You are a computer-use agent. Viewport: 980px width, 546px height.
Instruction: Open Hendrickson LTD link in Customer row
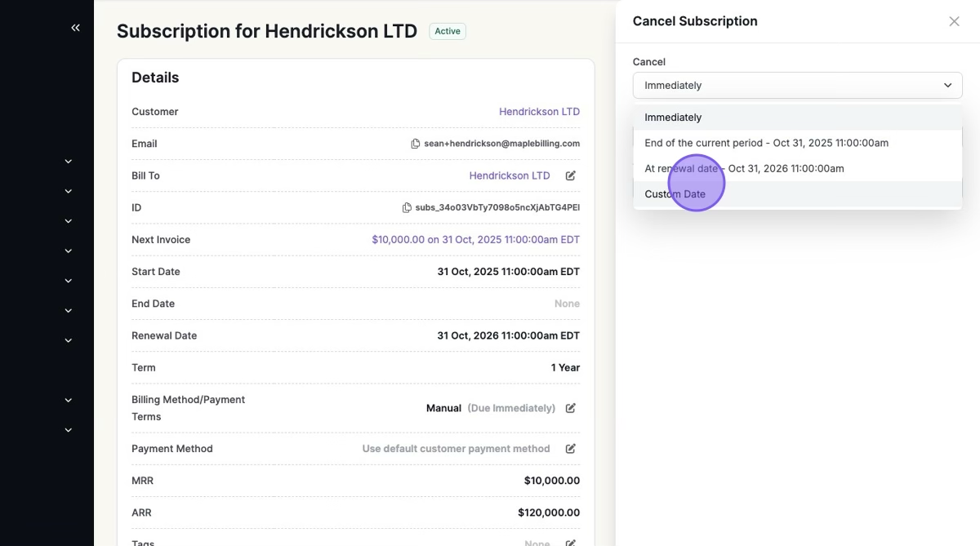click(x=539, y=112)
